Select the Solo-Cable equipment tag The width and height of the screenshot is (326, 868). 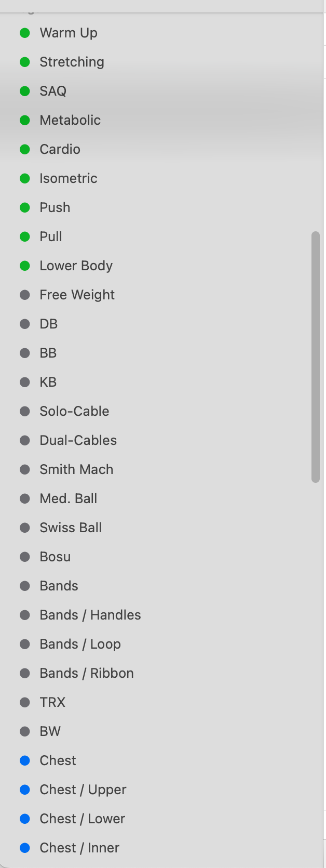pos(74,412)
